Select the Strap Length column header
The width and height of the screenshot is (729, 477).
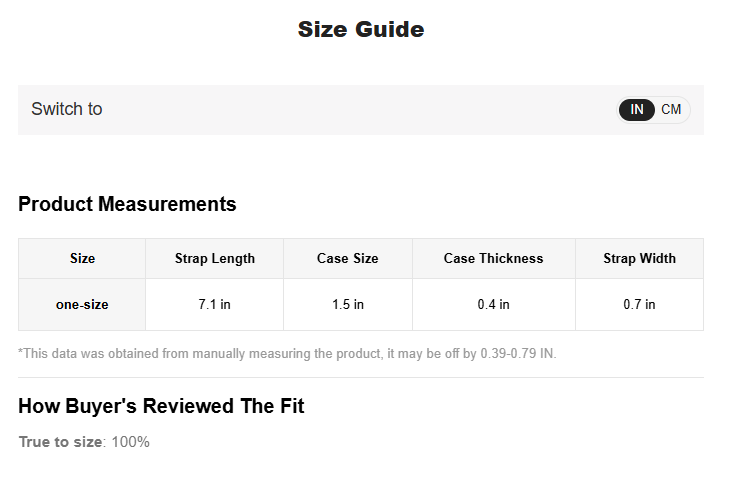tap(214, 258)
